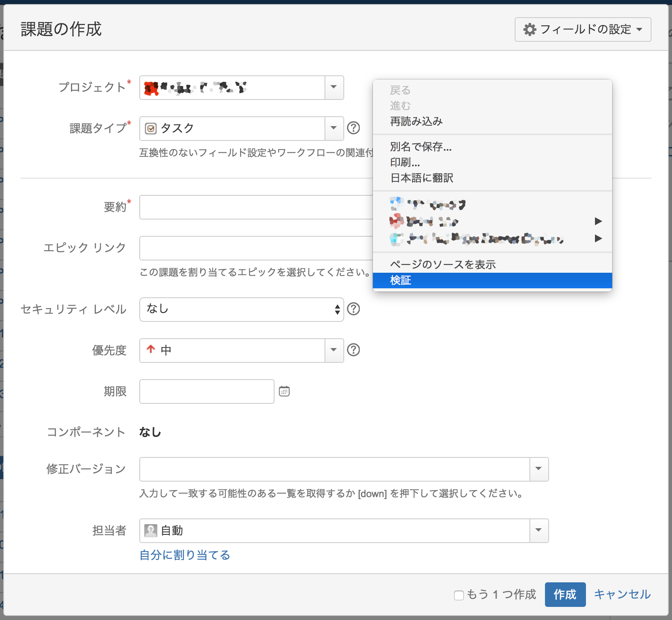The height and width of the screenshot is (620, 672).
Task: Click help icon beside 優先度
Action: (353, 350)
